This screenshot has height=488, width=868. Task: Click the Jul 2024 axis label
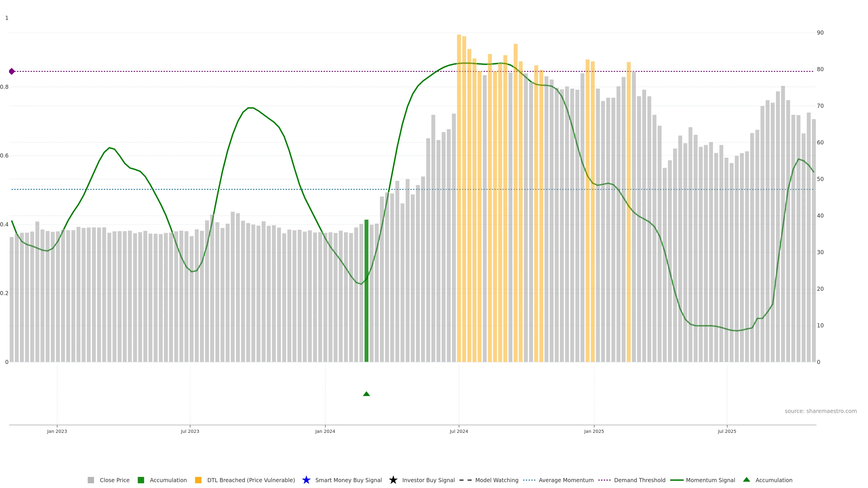tap(459, 431)
